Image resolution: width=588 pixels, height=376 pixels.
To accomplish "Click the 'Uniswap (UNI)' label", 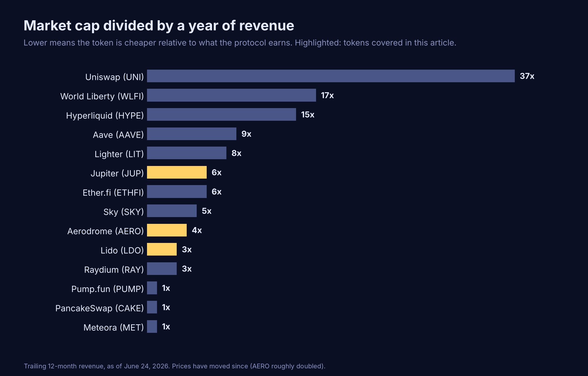I will coord(114,77).
